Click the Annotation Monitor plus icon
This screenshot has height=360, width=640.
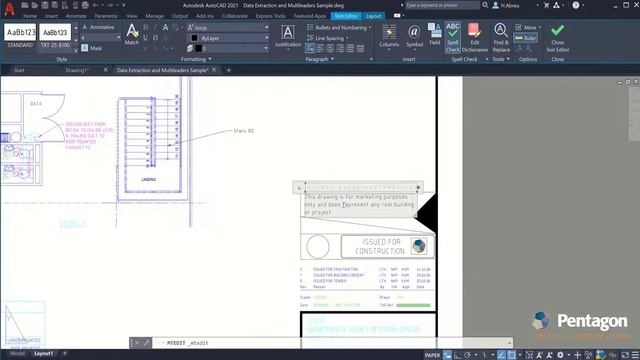click(577, 355)
